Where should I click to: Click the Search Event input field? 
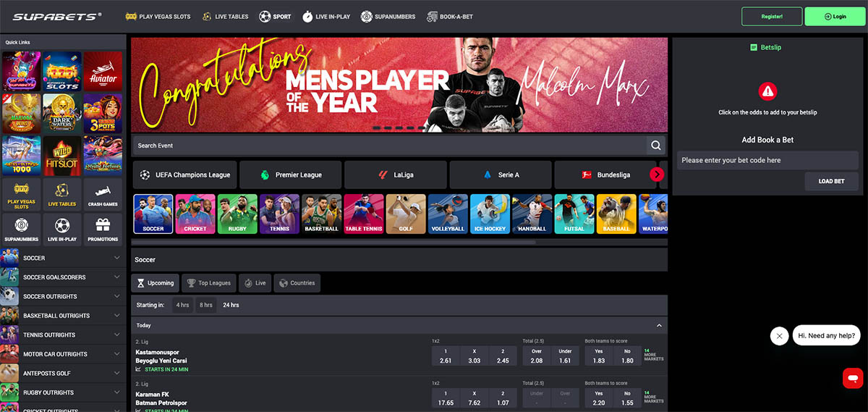point(389,146)
